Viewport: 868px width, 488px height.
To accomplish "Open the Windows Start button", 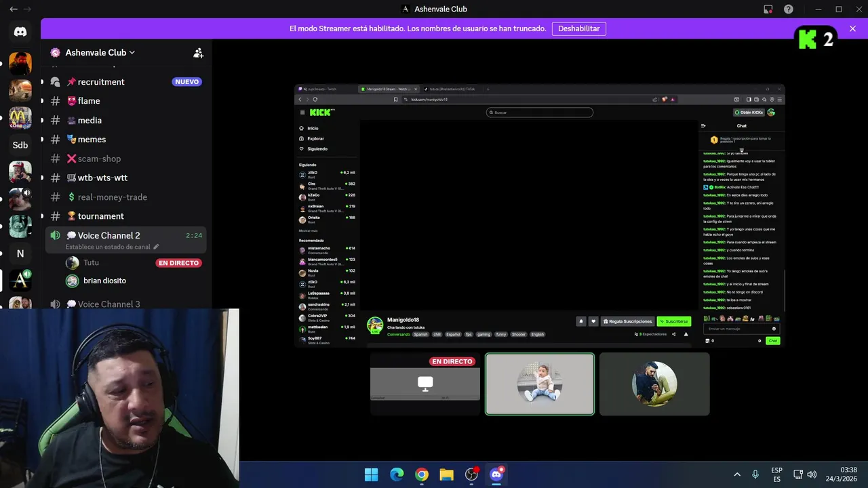I will 372,474.
